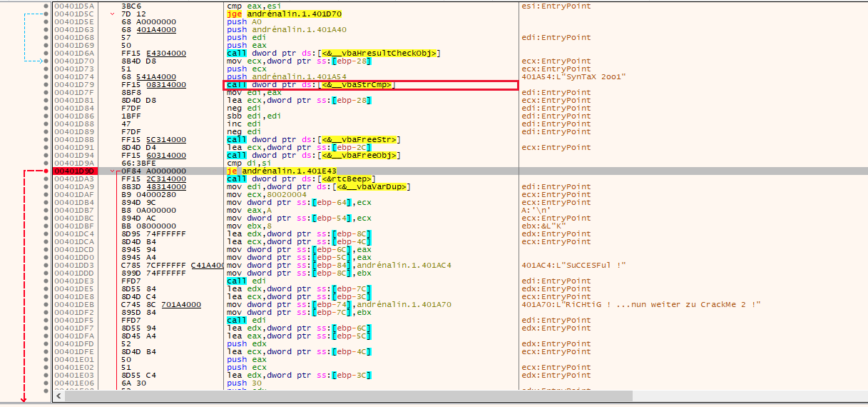This screenshot has width=868, height=407.
Task: Click bytes FF15 08314000
Action: (154, 85)
